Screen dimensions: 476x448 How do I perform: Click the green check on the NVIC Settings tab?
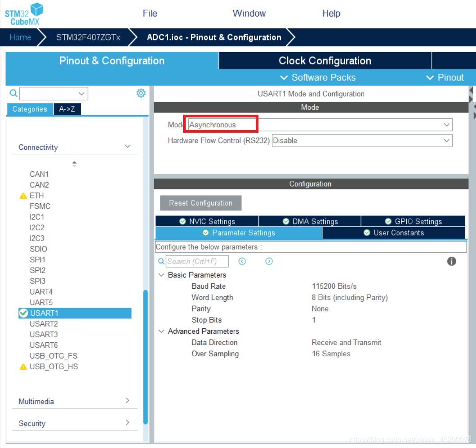(182, 221)
